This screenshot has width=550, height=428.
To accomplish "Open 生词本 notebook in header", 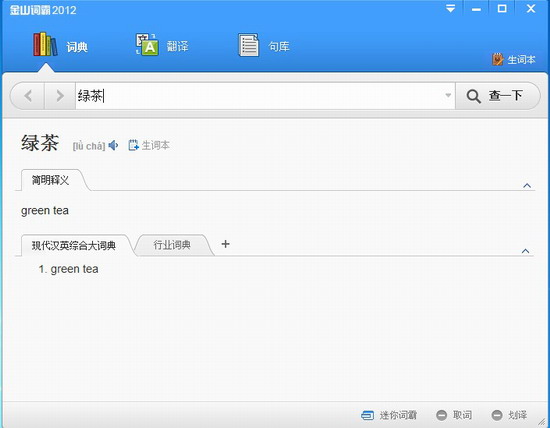I will point(514,60).
